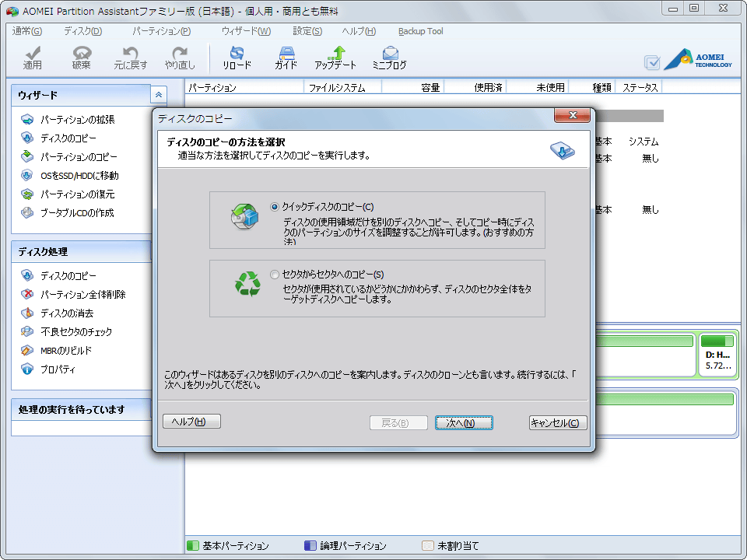Click the D: partition block in disk map
747x560 pixels.
[x=718, y=355]
